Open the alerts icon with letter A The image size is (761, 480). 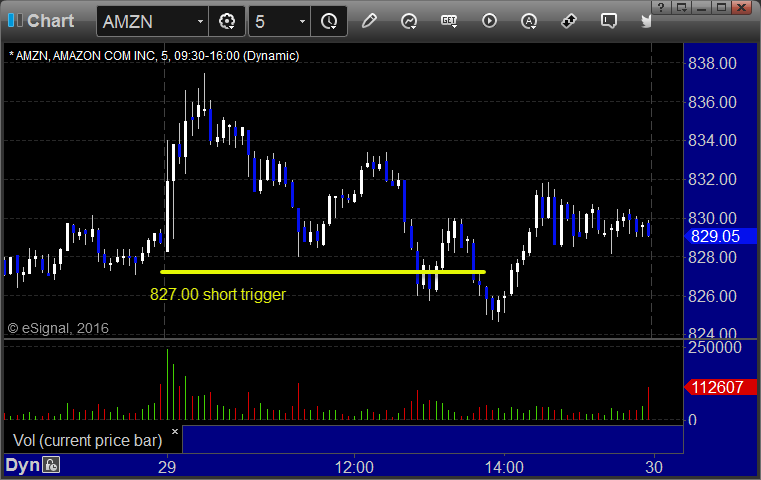(529, 21)
